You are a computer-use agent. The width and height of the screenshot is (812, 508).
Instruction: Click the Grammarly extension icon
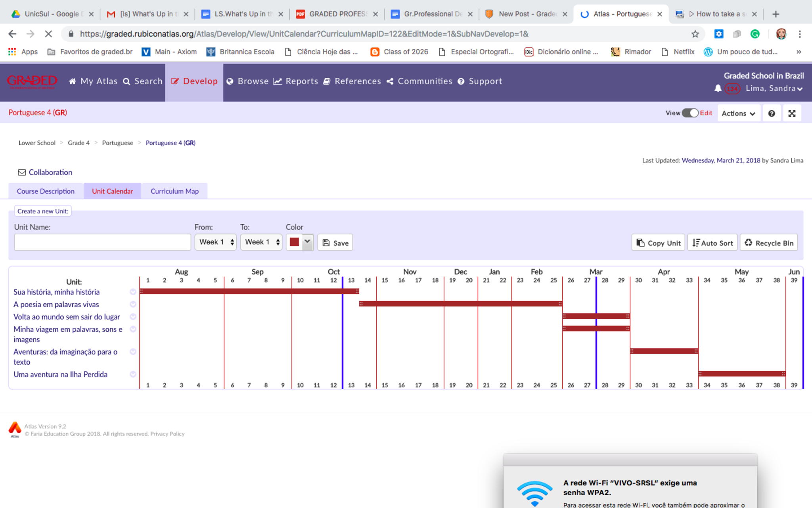[755, 34]
